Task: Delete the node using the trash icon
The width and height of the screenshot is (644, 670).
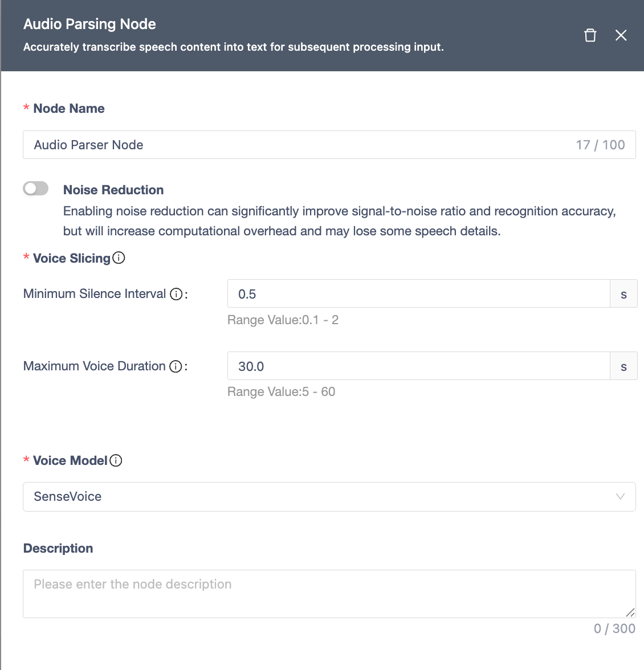Action: pos(590,35)
